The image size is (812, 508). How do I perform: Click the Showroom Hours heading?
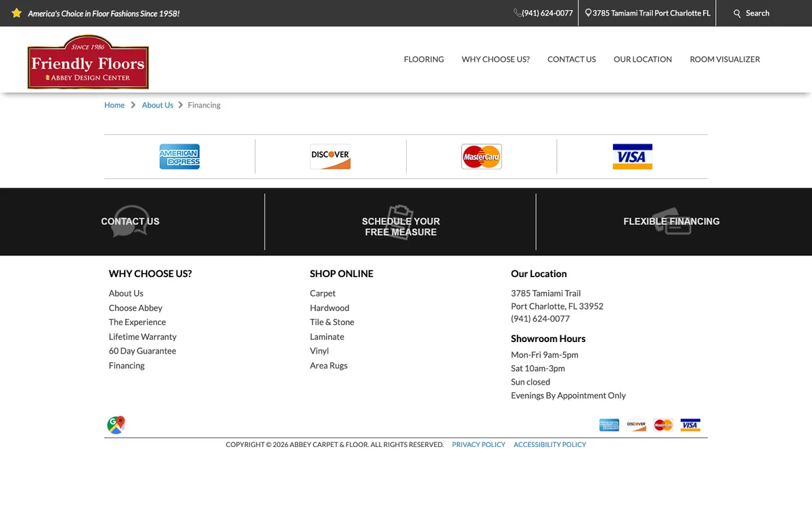[x=548, y=339]
